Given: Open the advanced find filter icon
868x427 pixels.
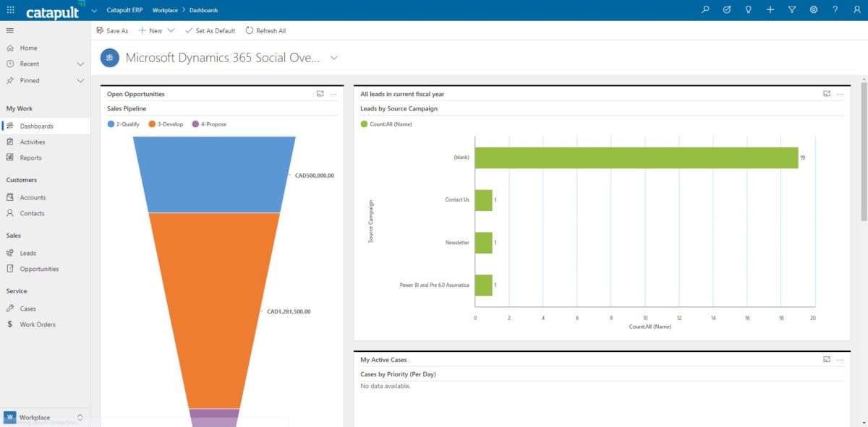Looking at the screenshot, I should click(x=792, y=10).
